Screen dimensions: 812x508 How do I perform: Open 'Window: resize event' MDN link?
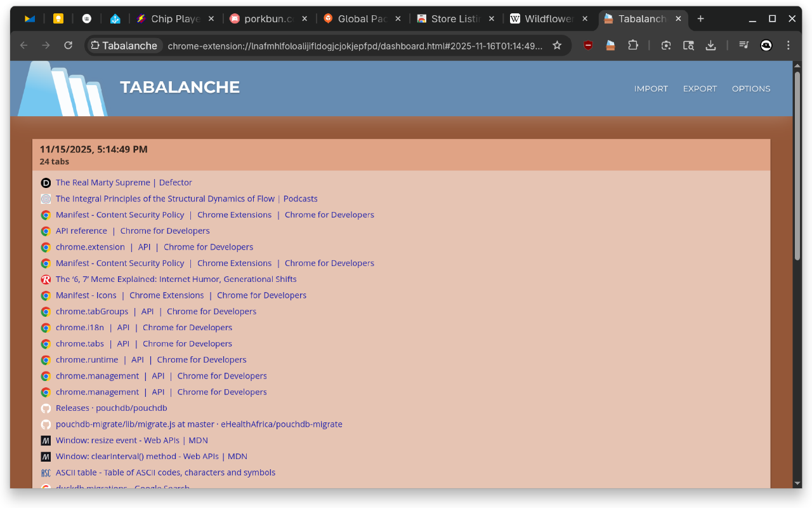coord(132,441)
